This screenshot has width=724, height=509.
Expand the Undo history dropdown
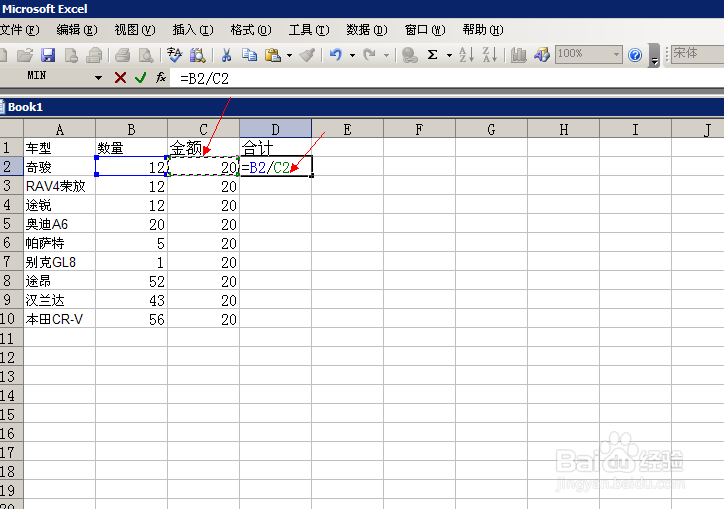(352, 55)
